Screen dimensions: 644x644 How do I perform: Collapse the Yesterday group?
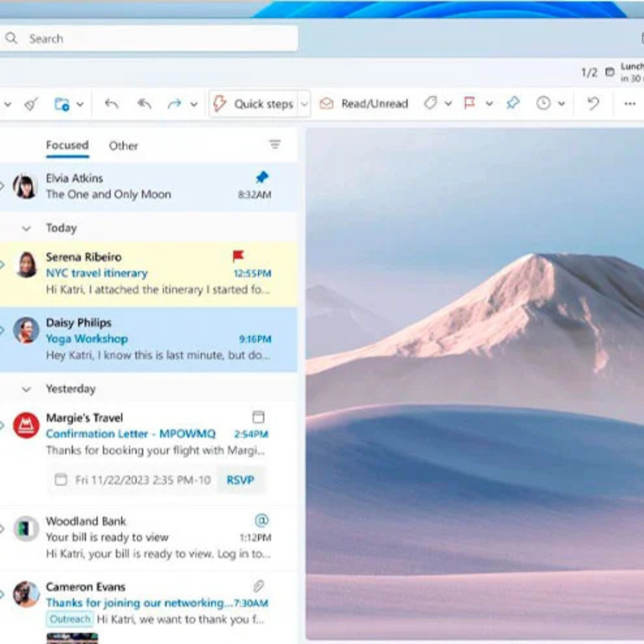(x=26, y=389)
